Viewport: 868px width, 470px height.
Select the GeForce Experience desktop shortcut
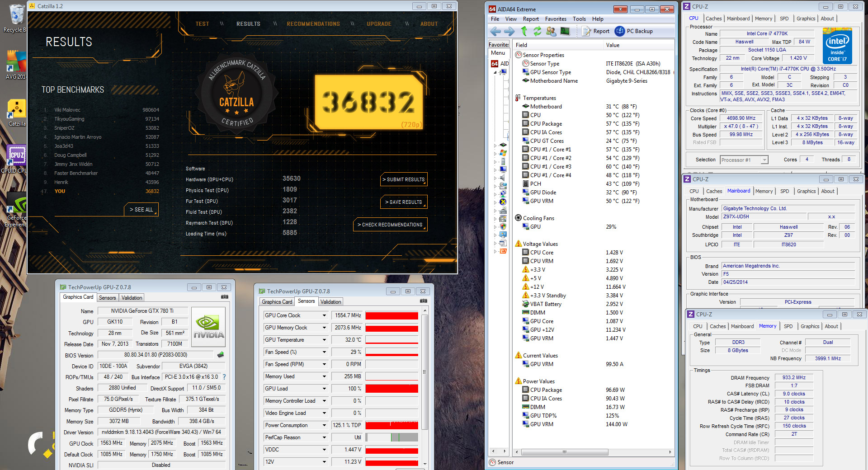[x=17, y=209]
